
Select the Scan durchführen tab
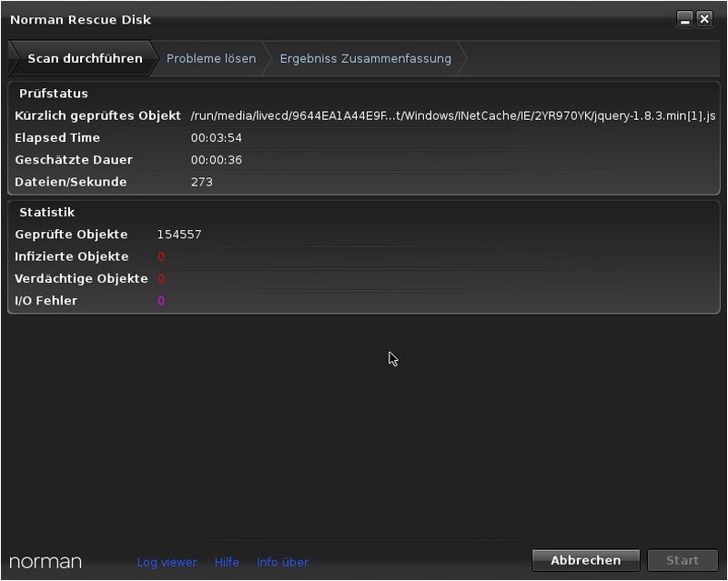point(85,58)
